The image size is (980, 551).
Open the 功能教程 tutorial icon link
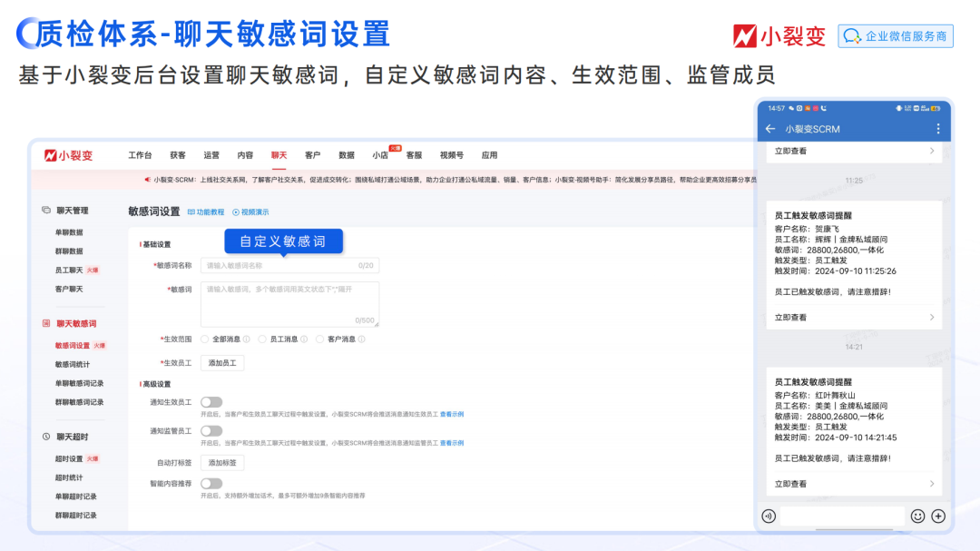(x=190, y=211)
